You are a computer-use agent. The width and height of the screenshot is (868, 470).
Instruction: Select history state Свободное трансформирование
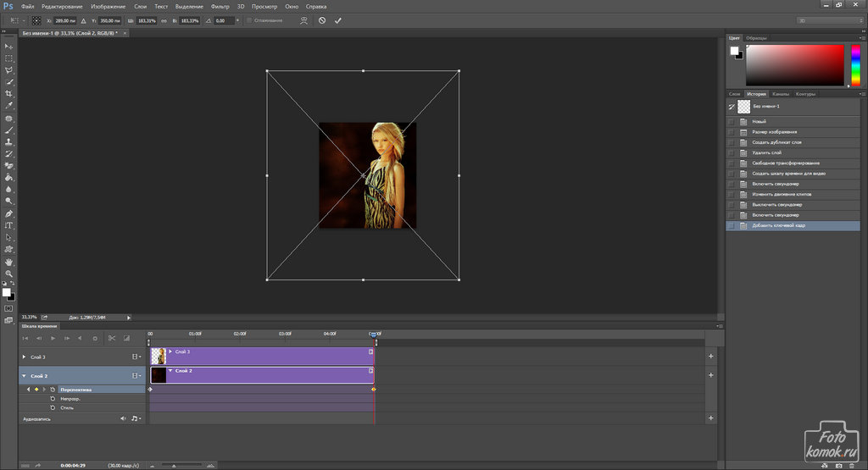click(x=786, y=163)
